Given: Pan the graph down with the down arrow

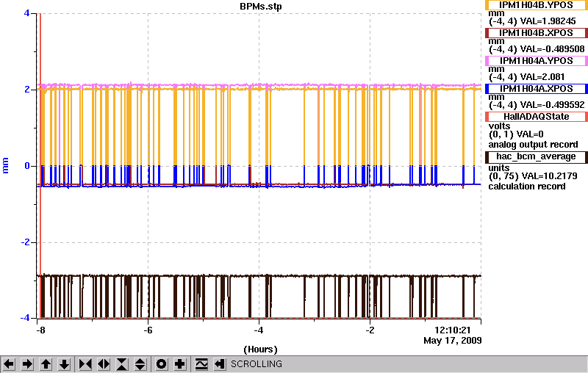Looking at the screenshot, I should (x=65, y=364).
